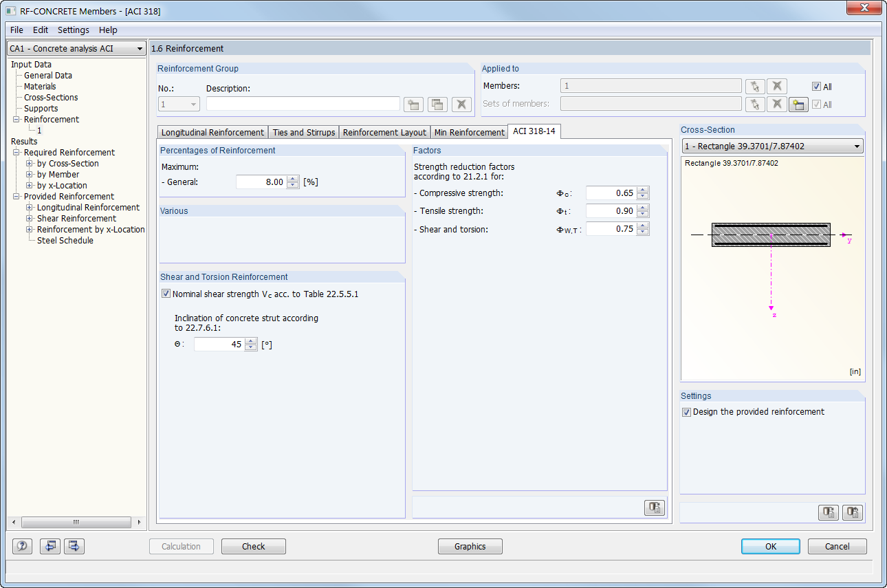
Task: Toggle Nominal shear strength Vc checkbox
Action: tap(166, 294)
